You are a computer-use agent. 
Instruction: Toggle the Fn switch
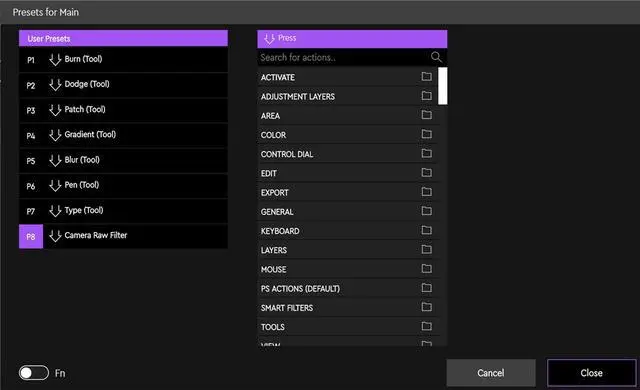[x=33, y=373]
